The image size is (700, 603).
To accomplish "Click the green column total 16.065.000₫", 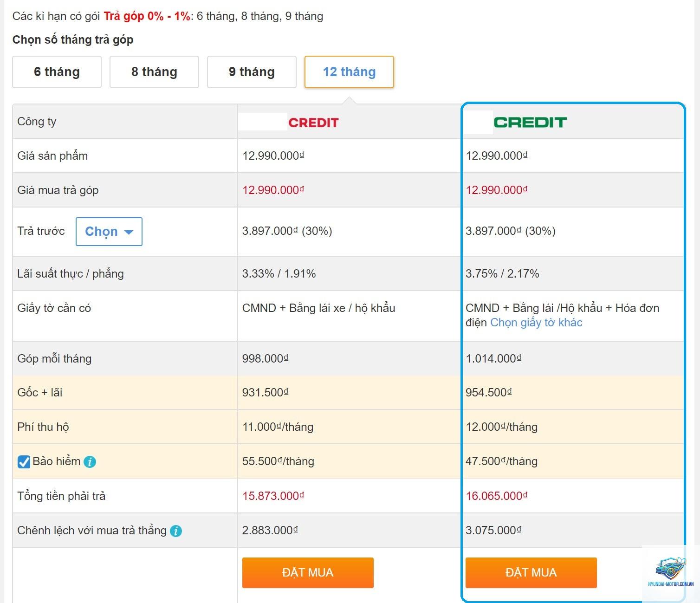I will tap(497, 496).
